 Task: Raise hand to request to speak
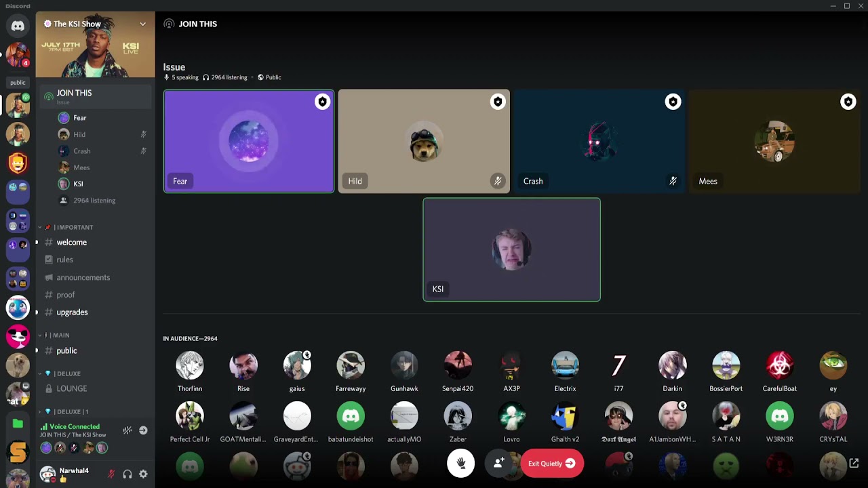tap(460, 464)
